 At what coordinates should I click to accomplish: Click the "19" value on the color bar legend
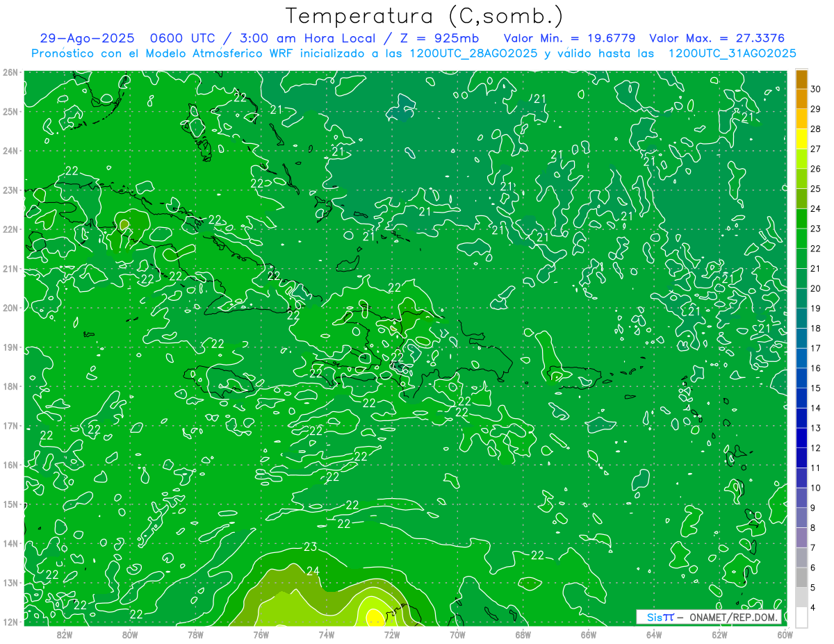tap(816, 308)
